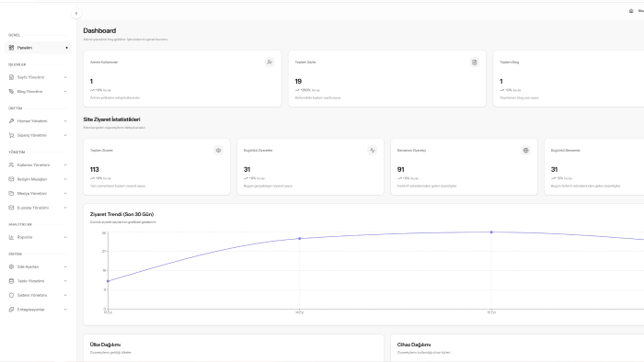
Task: Open the Entegrasyonlar menu label
Action: click(x=30, y=310)
